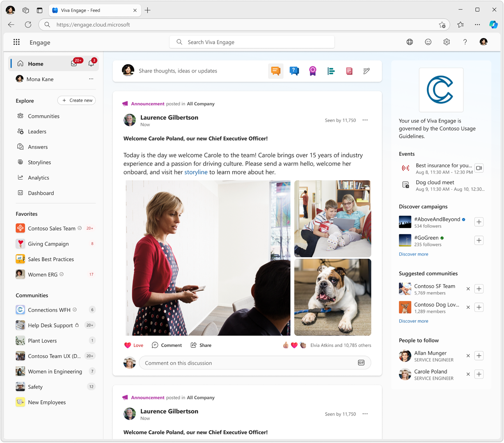This screenshot has width=504, height=443.
Task: Open the bulldog photo thumbnail
Action: pos(333,297)
